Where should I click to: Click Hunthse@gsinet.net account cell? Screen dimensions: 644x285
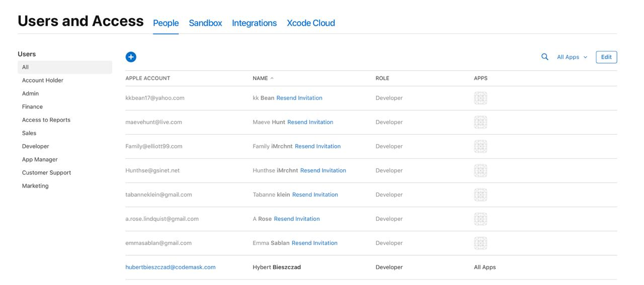coord(152,170)
